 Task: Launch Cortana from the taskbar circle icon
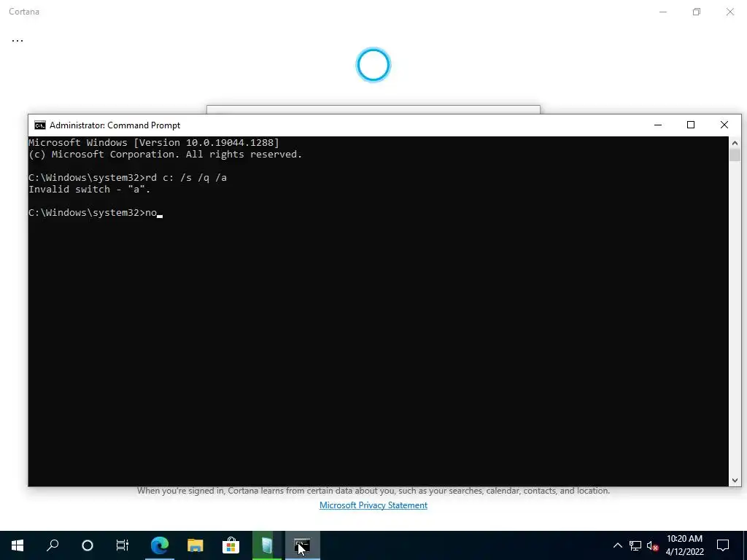point(88,545)
